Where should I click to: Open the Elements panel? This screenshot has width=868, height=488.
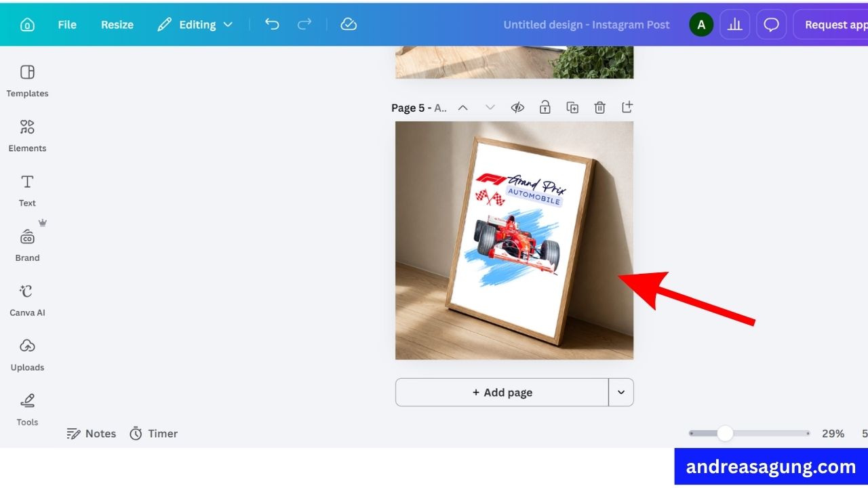click(x=27, y=136)
